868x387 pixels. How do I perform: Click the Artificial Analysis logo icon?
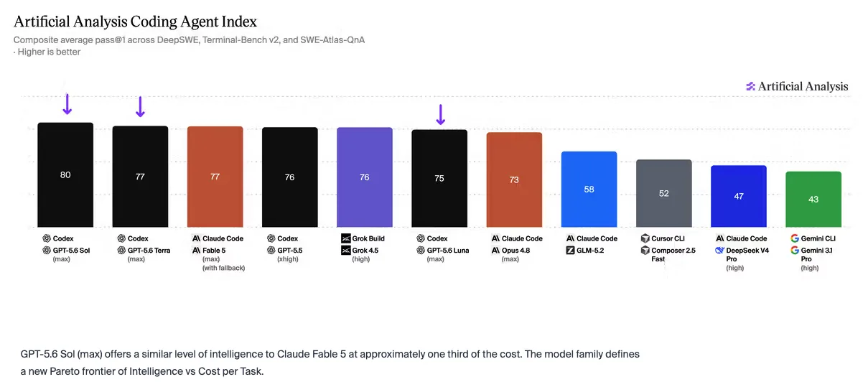[x=750, y=86]
